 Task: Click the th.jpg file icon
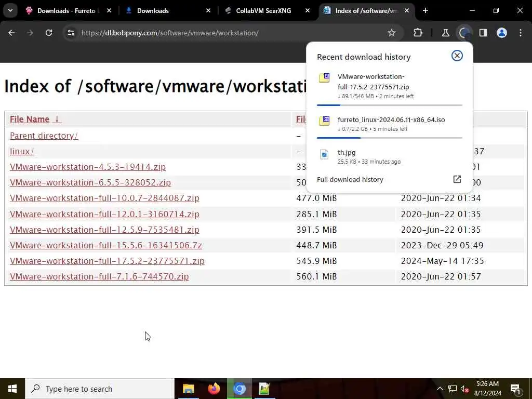pos(324,154)
